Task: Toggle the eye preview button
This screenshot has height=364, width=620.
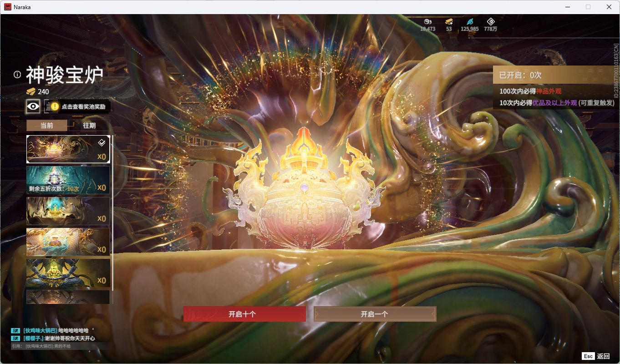Action: tap(33, 106)
